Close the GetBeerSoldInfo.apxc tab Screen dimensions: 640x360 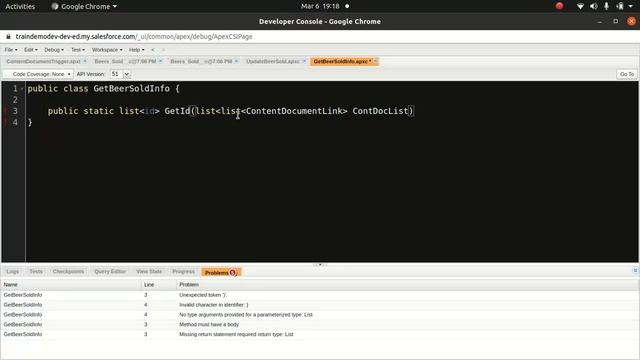coord(376,61)
